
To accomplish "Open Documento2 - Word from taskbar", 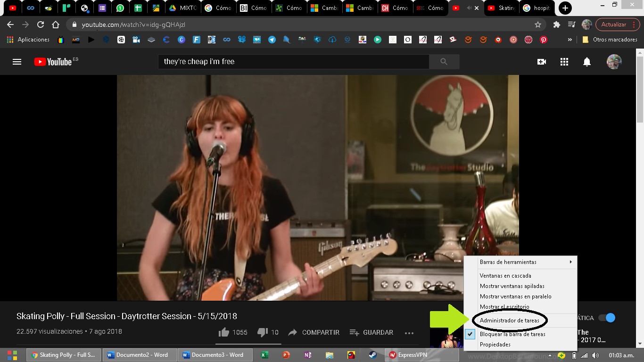I will tap(140, 355).
